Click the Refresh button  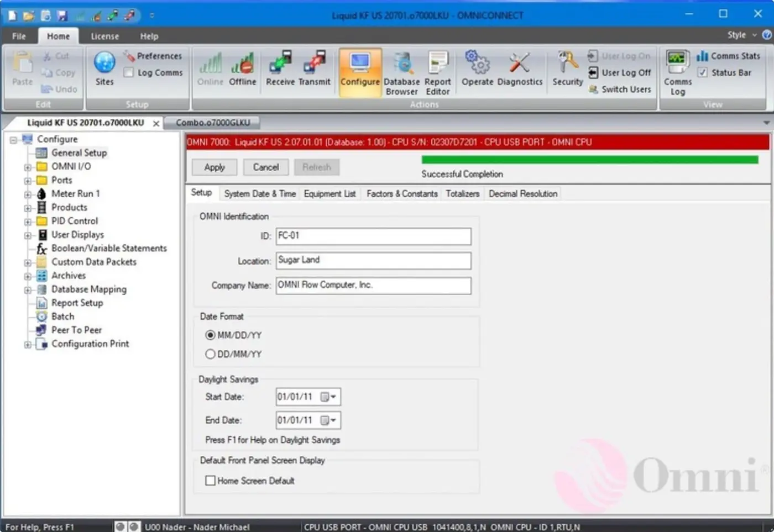(x=317, y=167)
